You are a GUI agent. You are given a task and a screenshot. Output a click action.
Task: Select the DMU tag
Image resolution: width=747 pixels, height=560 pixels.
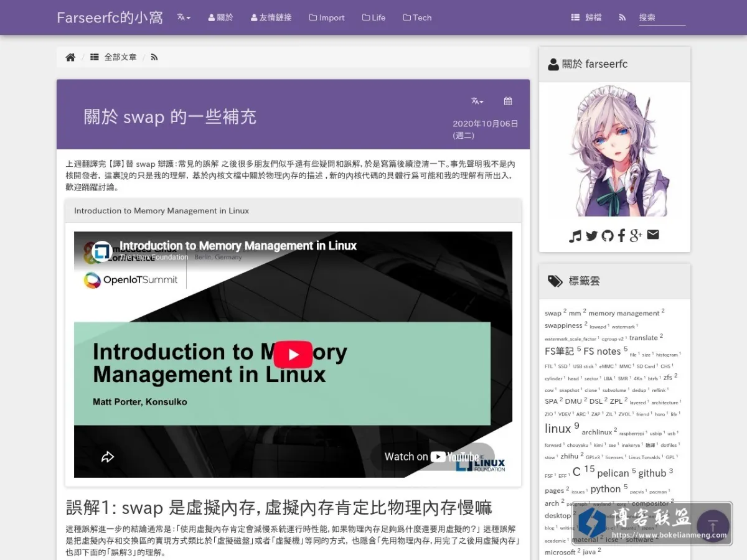tap(573, 401)
